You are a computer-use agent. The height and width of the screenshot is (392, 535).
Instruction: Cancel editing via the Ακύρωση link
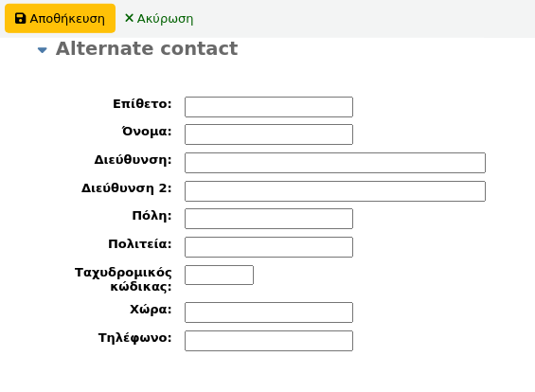(159, 18)
